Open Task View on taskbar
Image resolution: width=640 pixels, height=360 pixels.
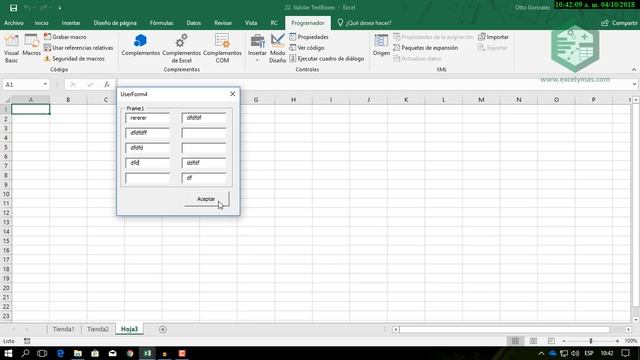(42, 353)
